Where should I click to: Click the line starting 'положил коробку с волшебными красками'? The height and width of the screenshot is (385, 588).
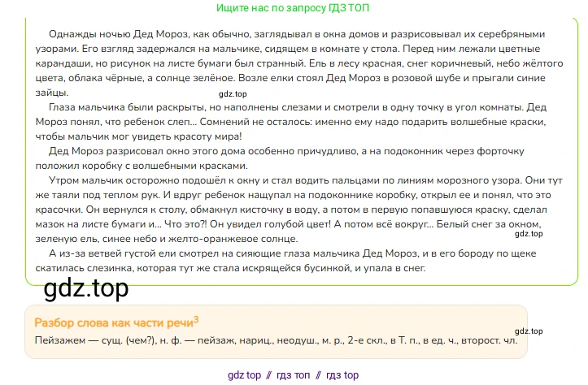[142, 166]
